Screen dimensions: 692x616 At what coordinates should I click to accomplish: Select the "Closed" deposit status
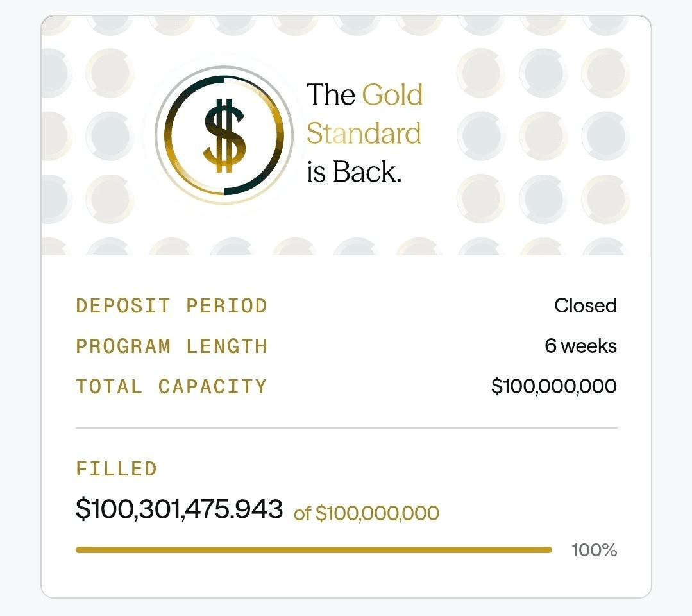pyautogui.click(x=585, y=305)
